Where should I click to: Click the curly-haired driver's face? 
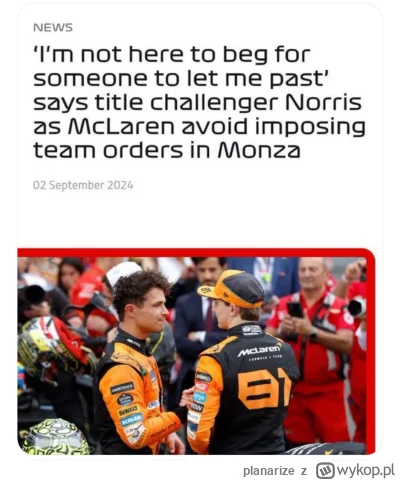click(x=154, y=309)
